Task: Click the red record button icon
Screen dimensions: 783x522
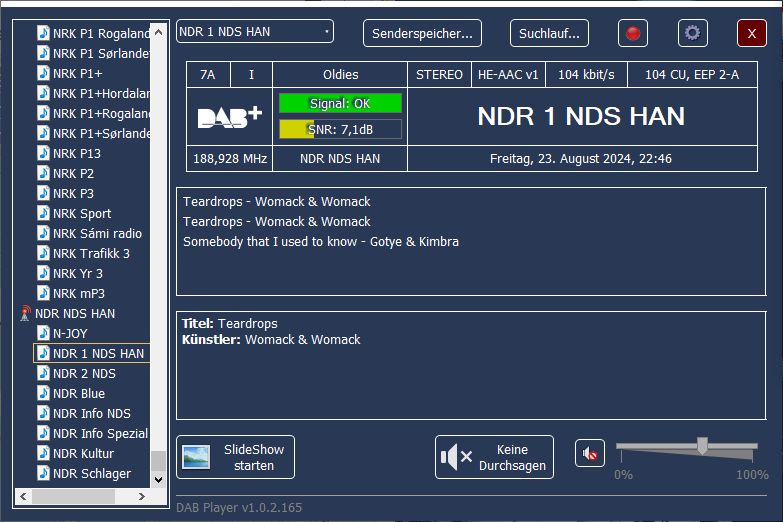Action: 632,33
